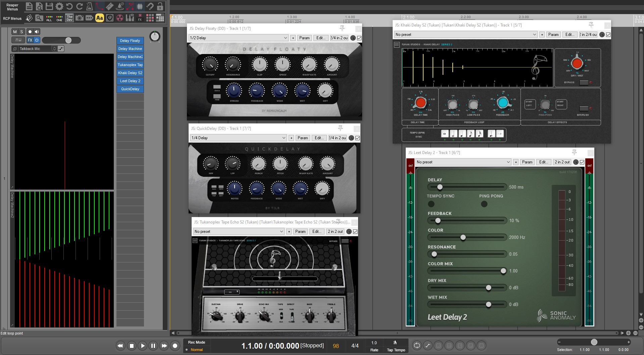This screenshot has height=355, width=644.
Task: Toggle QuickDelay plugin enable checkbox
Action: tap(358, 138)
